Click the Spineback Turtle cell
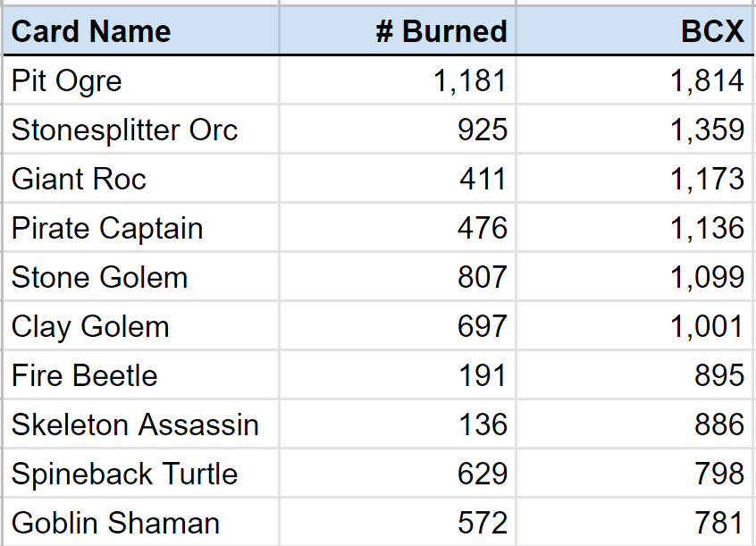This screenshot has width=756, height=546. click(x=124, y=475)
